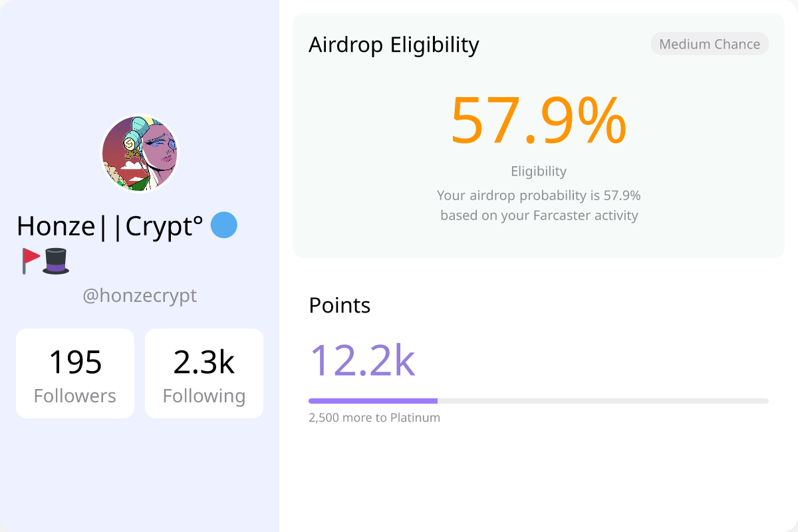
Task: Click the Points heading
Action: click(340, 305)
